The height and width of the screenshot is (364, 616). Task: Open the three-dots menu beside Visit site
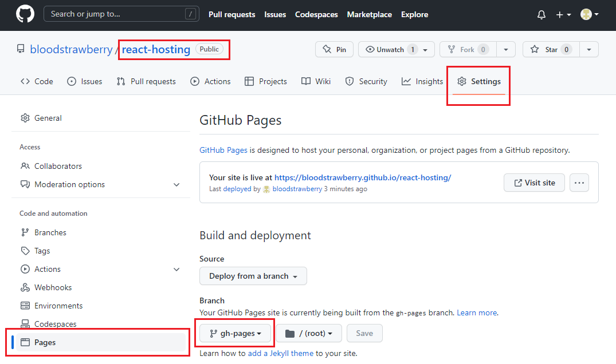579,183
